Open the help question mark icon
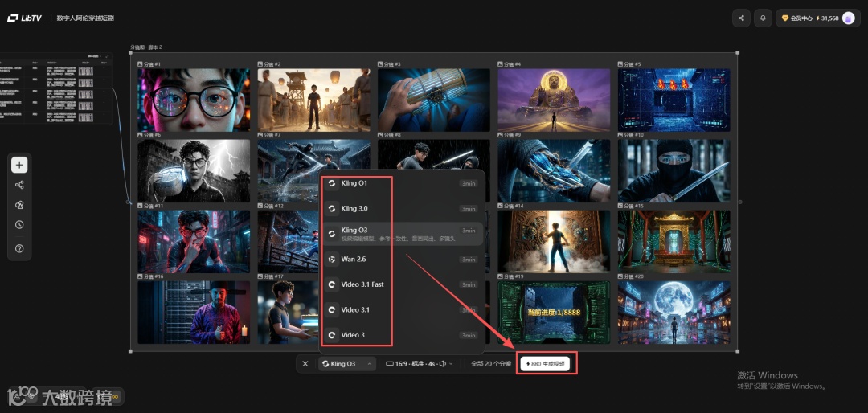 19,248
